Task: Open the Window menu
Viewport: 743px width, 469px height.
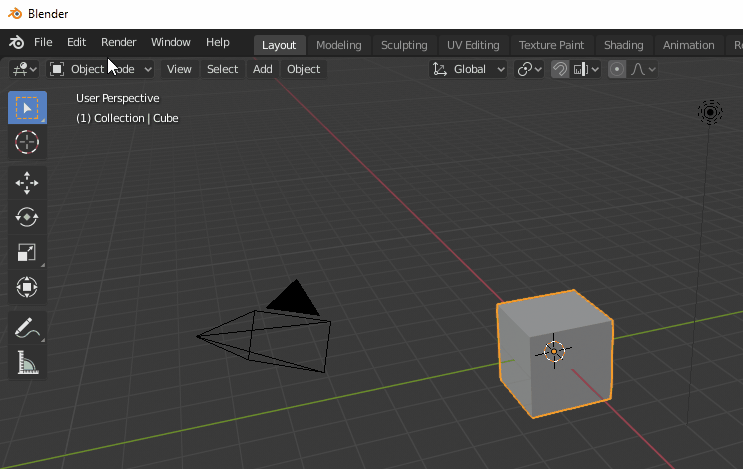Action: [x=171, y=42]
